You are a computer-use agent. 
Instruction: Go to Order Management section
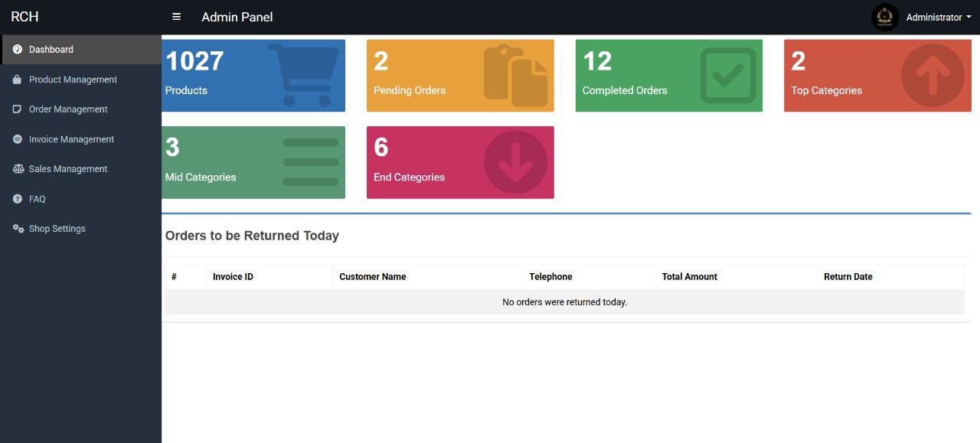[68, 109]
